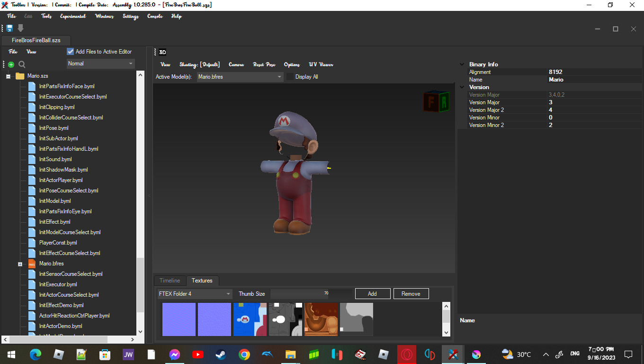Select the orange Mario.bfres file icon
644x364 pixels.
(x=32, y=264)
